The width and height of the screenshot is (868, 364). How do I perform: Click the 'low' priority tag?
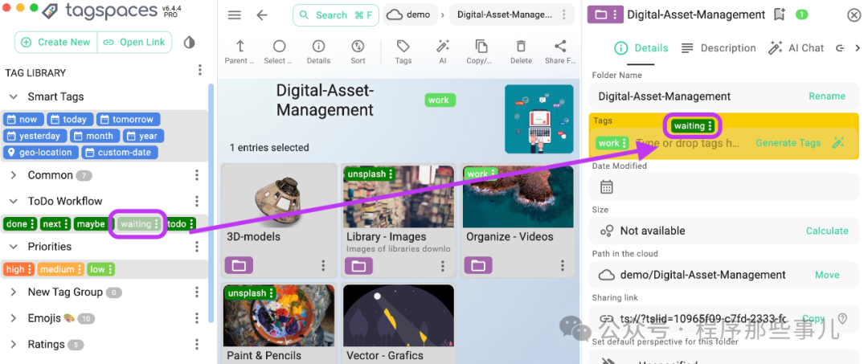click(100, 269)
